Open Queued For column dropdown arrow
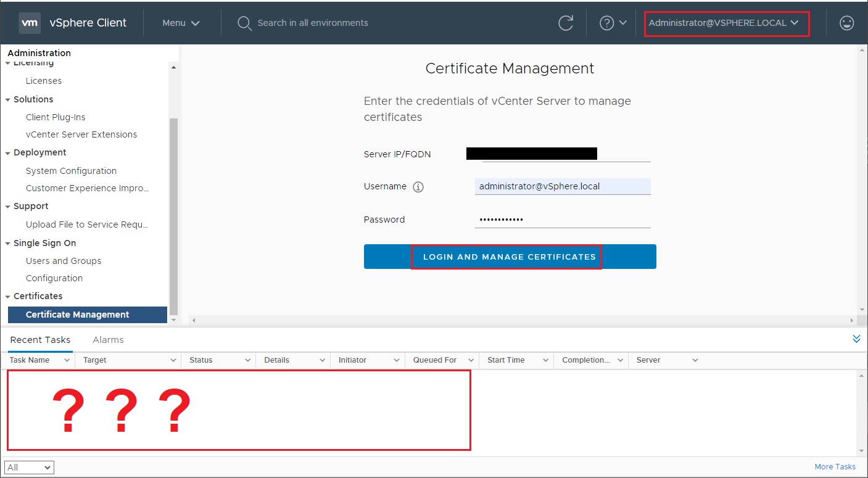 (x=471, y=360)
